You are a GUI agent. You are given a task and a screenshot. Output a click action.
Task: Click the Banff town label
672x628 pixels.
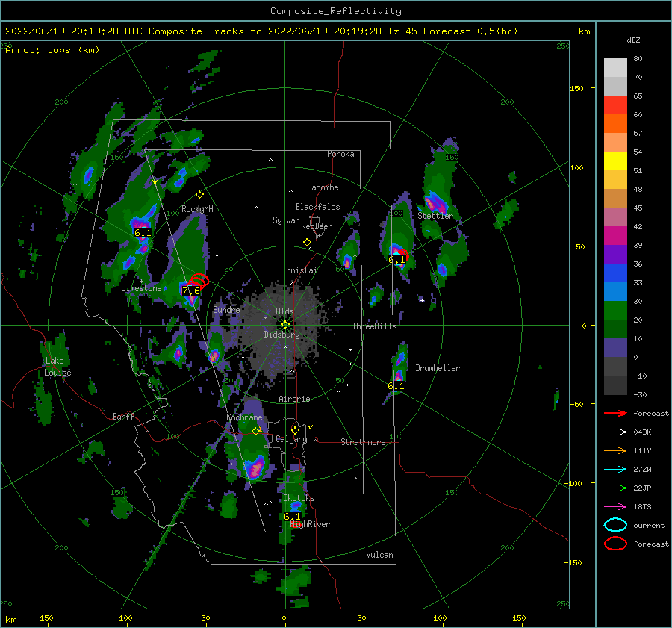(x=123, y=416)
